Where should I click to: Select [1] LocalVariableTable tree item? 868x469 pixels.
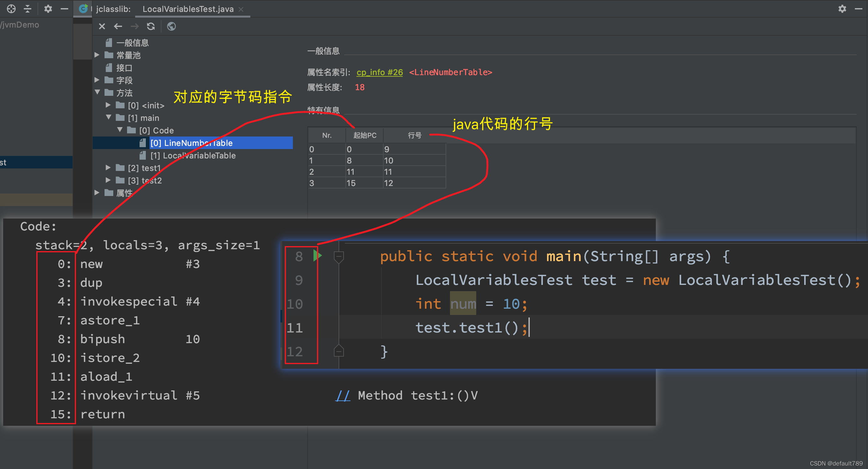pyautogui.click(x=193, y=155)
